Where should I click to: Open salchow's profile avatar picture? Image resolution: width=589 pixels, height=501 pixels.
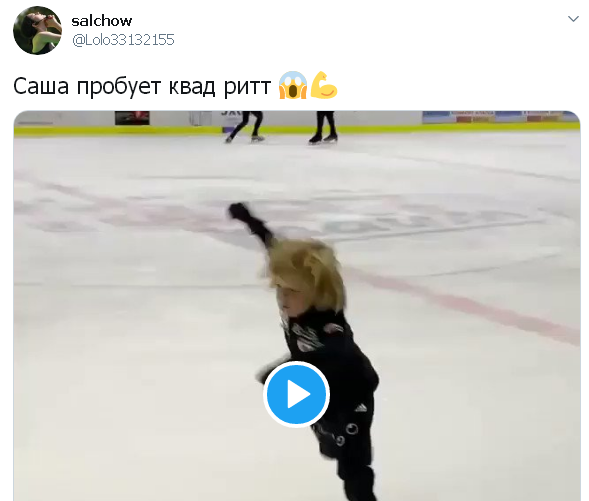(x=37, y=30)
